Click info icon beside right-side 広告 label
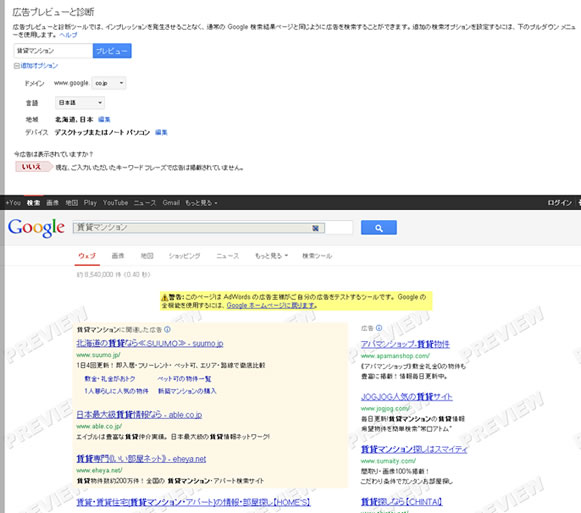This screenshot has width=581, height=513. coord(379,328)
